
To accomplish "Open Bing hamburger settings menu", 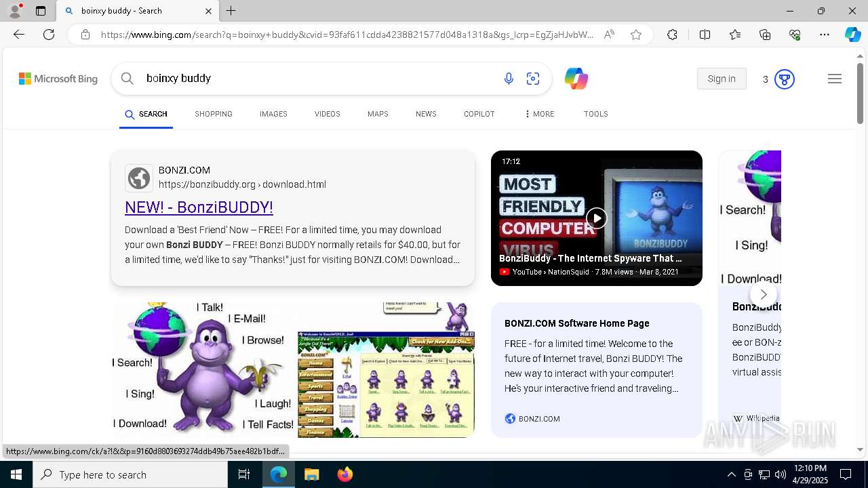I will pyautogui.click(x=835, y=79).
